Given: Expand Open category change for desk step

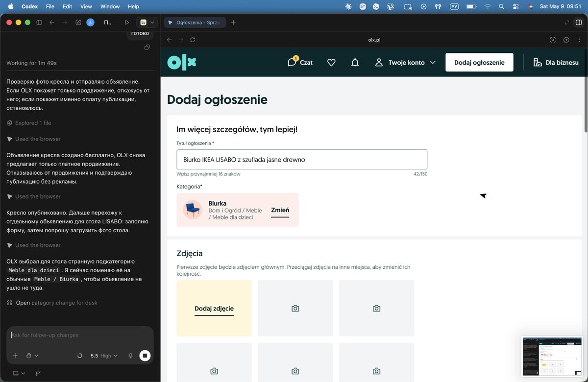Looking at the screenshot, I should pos(52,303).
